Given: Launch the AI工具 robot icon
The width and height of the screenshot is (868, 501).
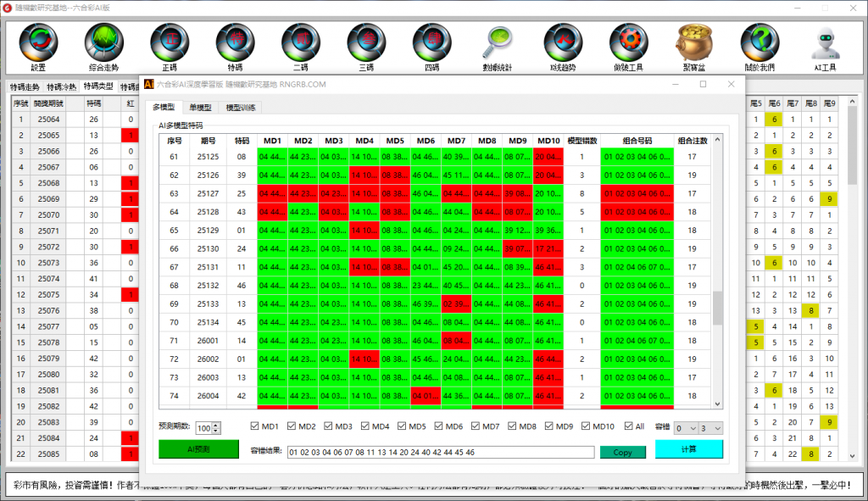Looking at the screenshot, I should tap(825, 42).
